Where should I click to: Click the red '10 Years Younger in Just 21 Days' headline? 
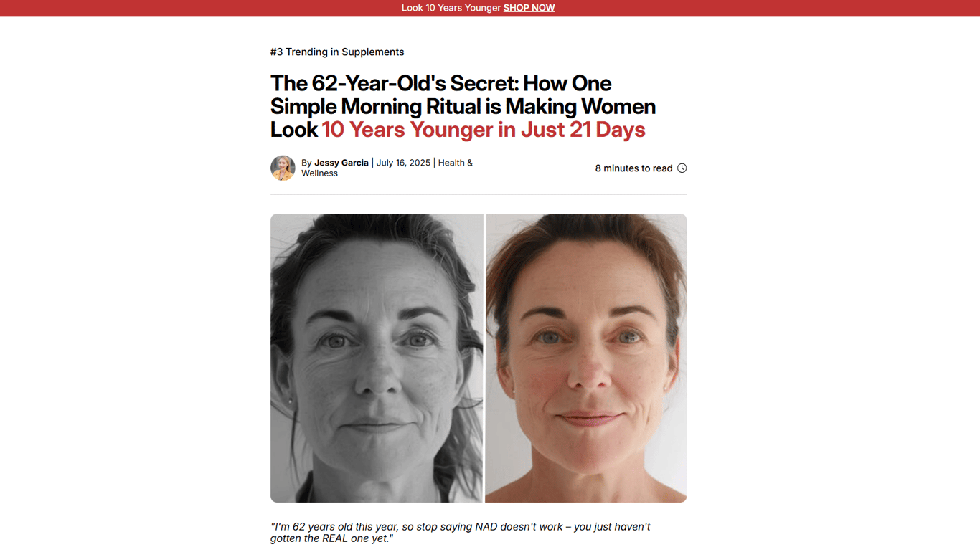tap(484, 130)
